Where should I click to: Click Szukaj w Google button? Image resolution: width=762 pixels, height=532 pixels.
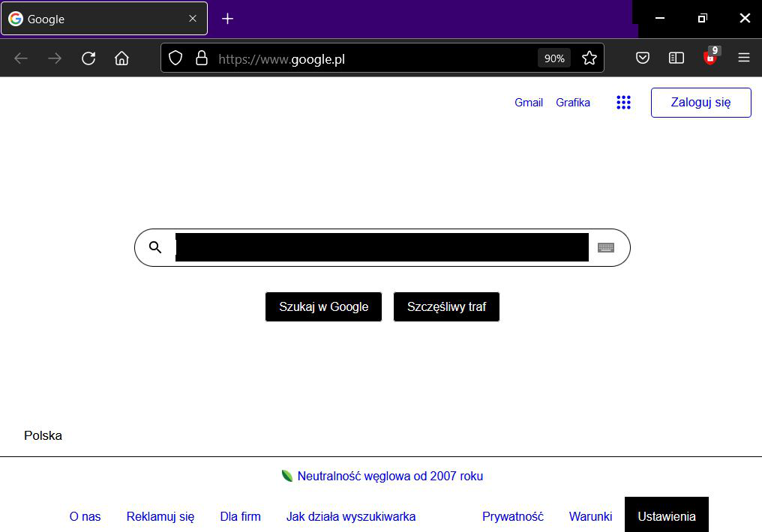coord(324,306)
